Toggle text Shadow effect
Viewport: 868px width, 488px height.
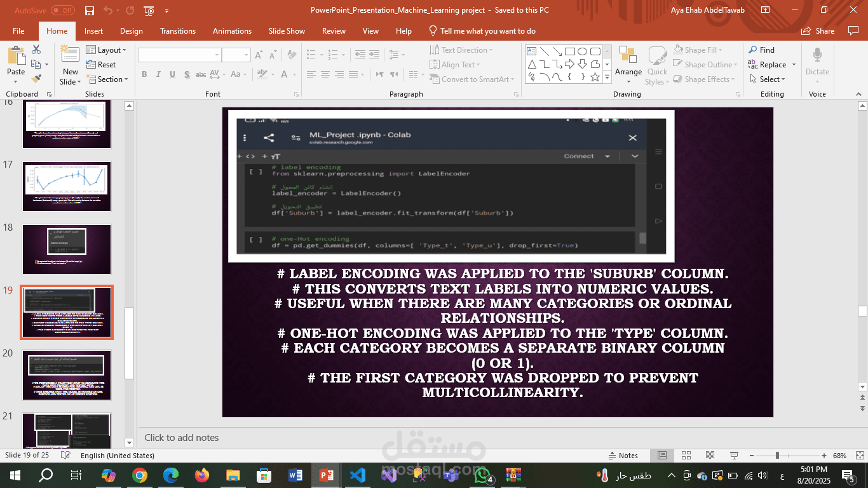pyautogui.click(x=187, y=74)
